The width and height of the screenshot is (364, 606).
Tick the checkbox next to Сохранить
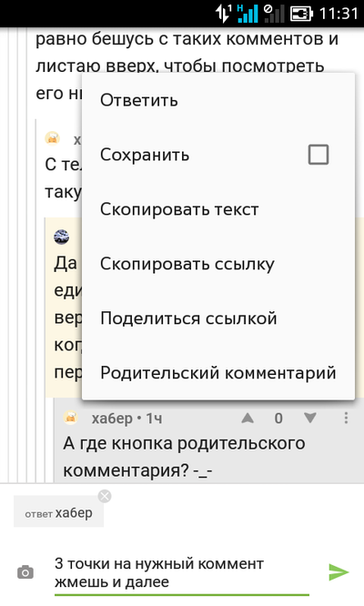tap(318, 155)
